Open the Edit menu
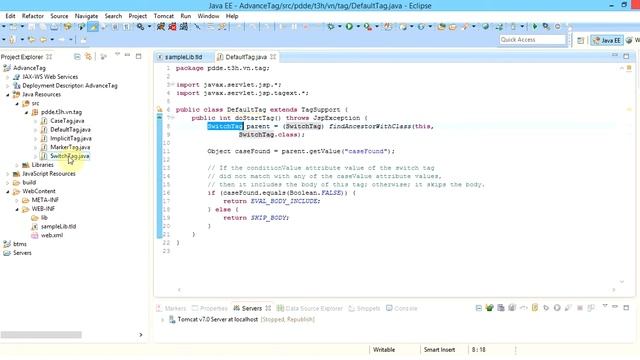Image resolution: width=640 pixels, height=360 pixels. pos(10,16)
